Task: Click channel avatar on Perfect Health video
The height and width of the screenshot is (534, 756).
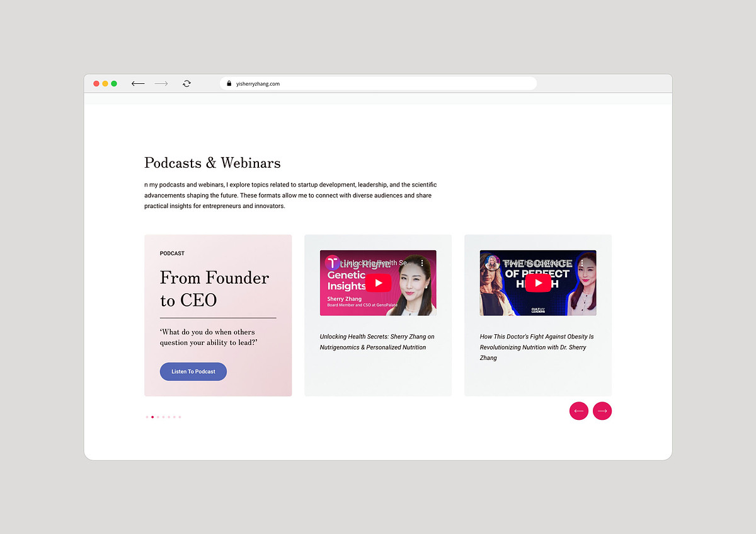Action: pyautogui.click(x=492, y=263)
